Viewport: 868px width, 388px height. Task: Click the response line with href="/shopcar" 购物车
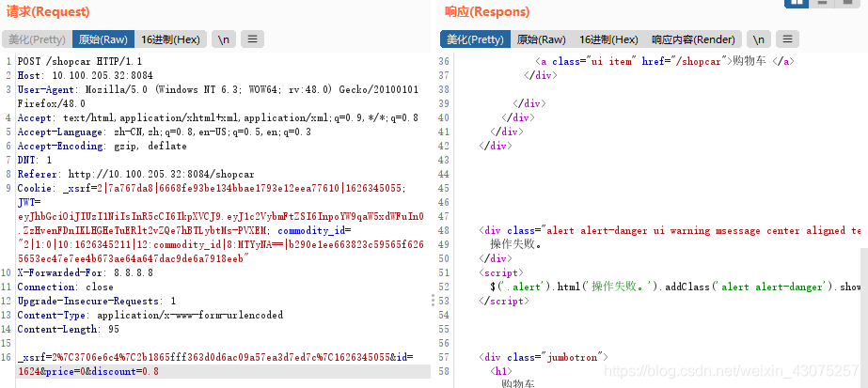pyautogui.click(x=665, y=61)
